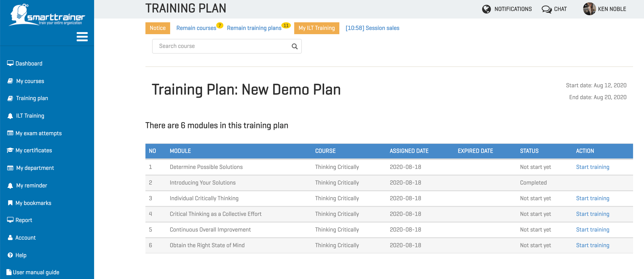The image size is (644, 279).
Task: Click the Training plan book icon
Action: click(x=10, y=98)
